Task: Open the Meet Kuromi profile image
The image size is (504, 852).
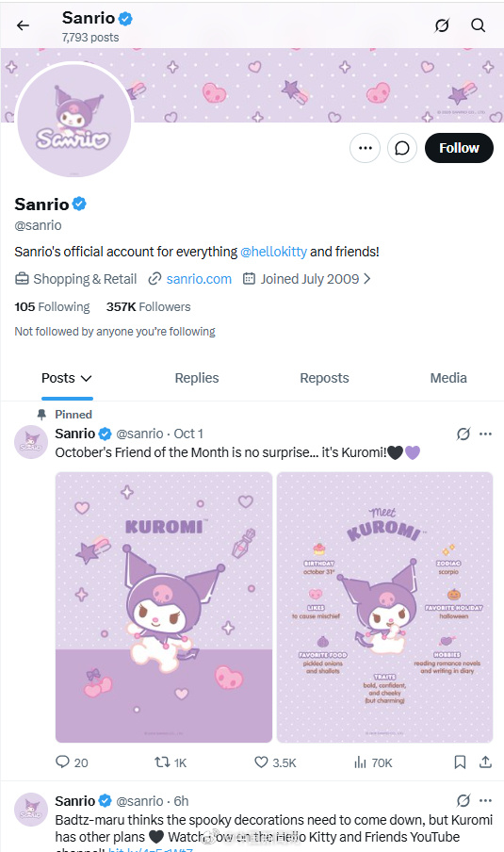Action: (385, 607)
